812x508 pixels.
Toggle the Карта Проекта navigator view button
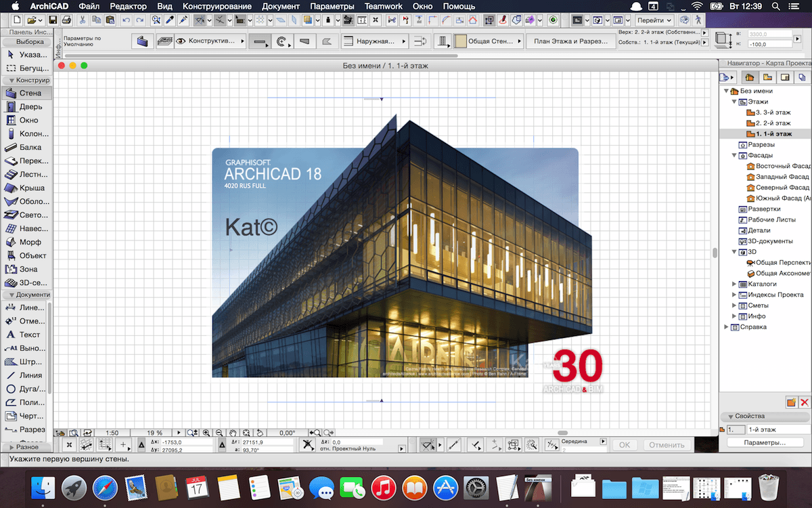coord(750,77)
